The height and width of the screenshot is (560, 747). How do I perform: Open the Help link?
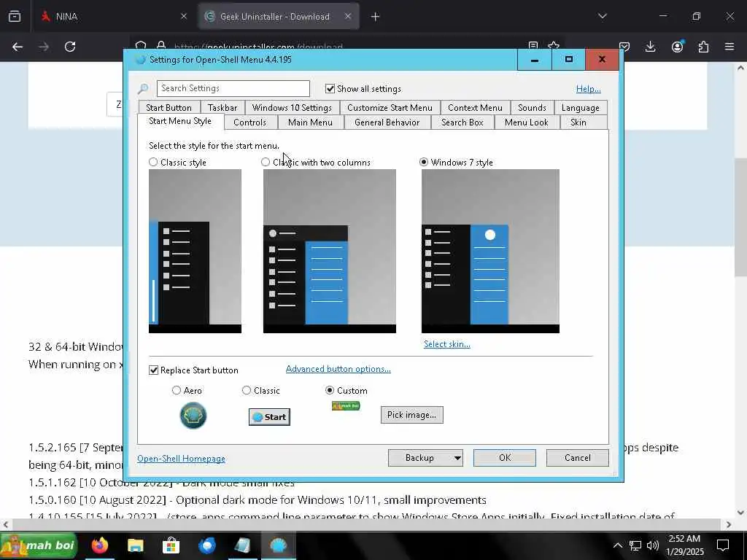click(589, 88)
